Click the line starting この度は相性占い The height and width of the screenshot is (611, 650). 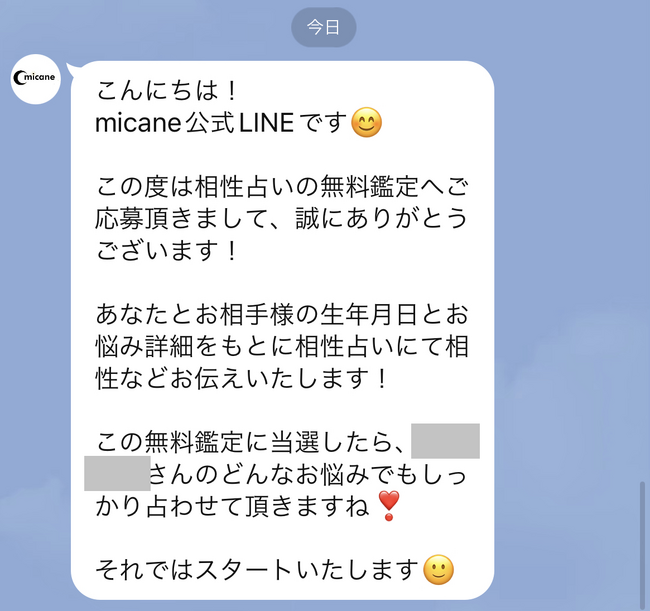(x=282, y=187)
